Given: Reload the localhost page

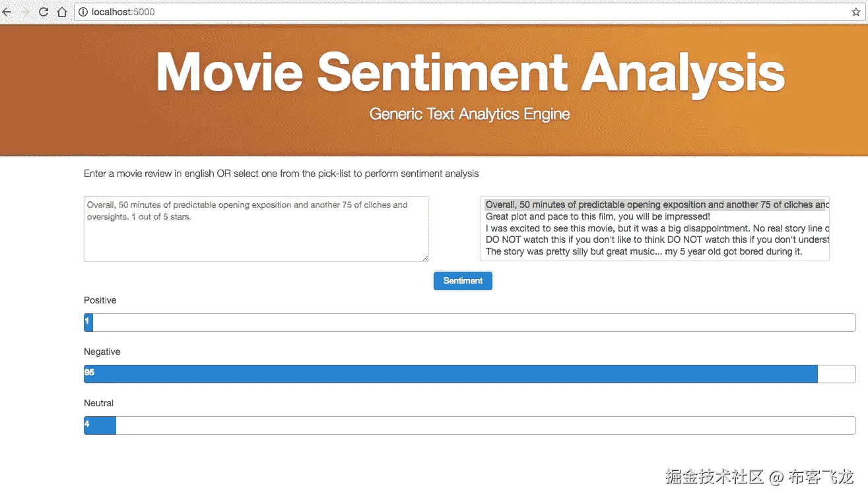Looking at the screenshot, I should pos(44,12).
